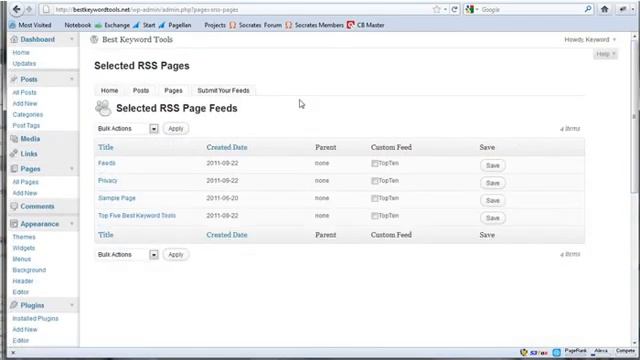
Task: Open Updates under Dashboard
Action: tap(24, 64)
